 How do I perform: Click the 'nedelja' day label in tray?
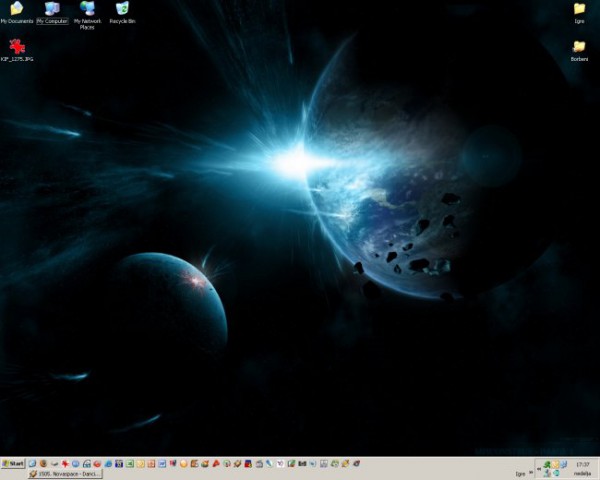click(x=582, y=473)
